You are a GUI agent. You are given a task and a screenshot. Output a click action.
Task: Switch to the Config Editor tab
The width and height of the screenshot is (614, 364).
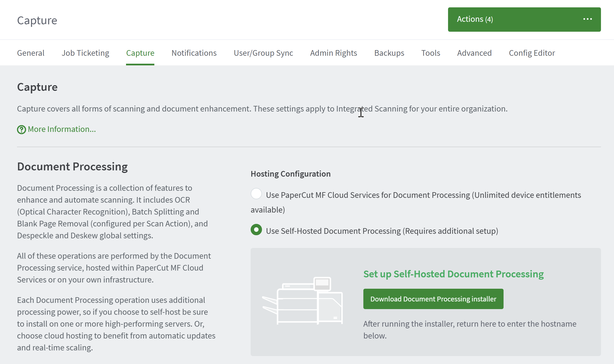point(532,53)
